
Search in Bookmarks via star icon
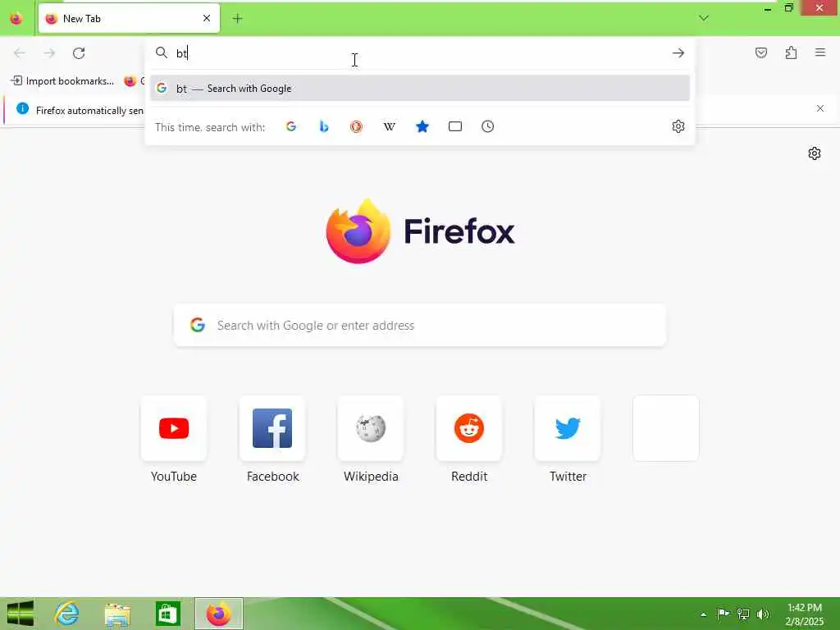click(422, 126)
